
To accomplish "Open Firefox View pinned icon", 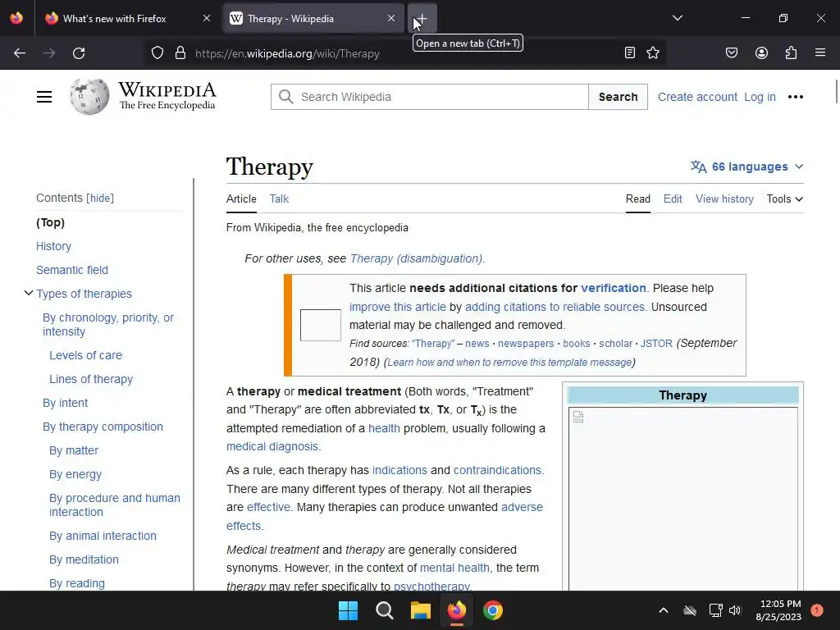I will tap(16, 18).
